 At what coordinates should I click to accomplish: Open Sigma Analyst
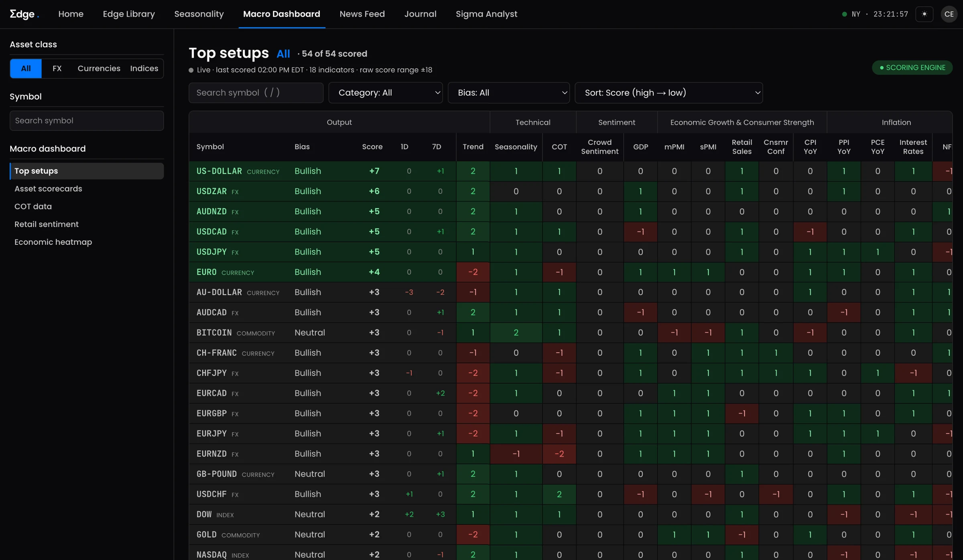(486, 14)
